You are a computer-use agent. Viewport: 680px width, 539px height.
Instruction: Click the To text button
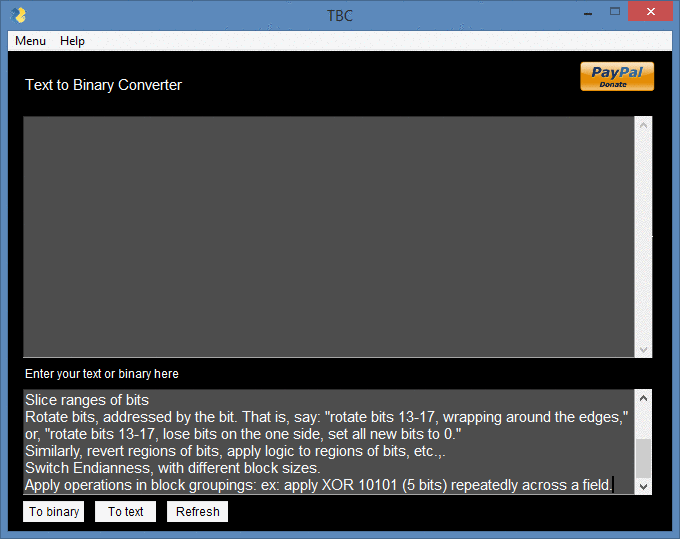tap(125, 512)
